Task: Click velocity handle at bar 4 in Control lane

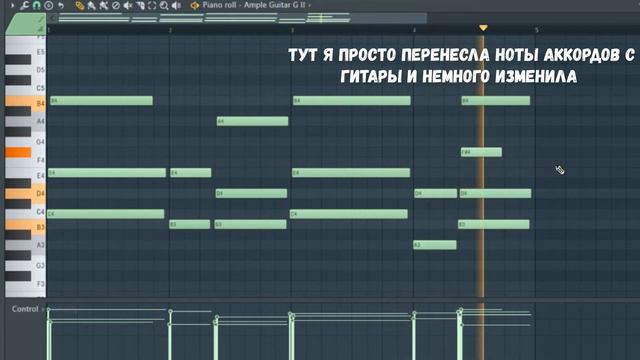Action: click(x=414, y=313)
